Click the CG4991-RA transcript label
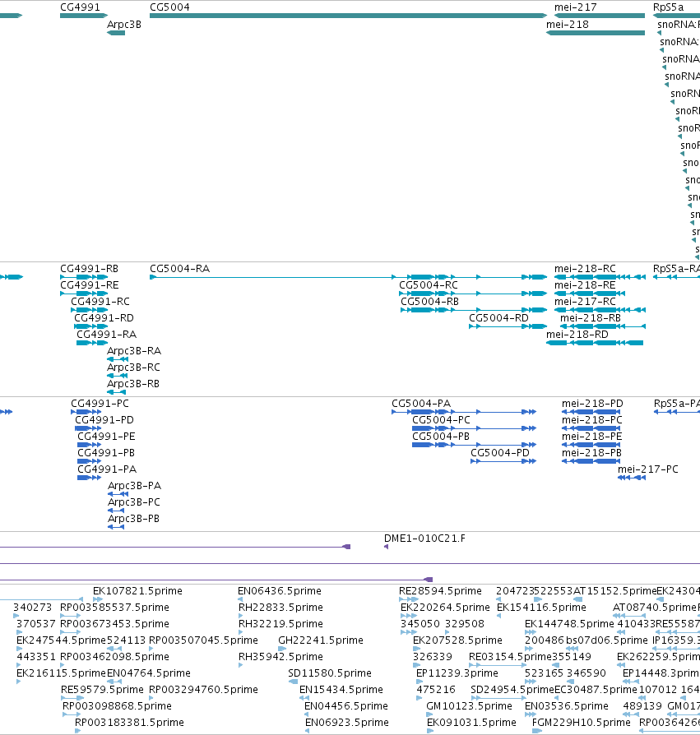 point(106,335)
